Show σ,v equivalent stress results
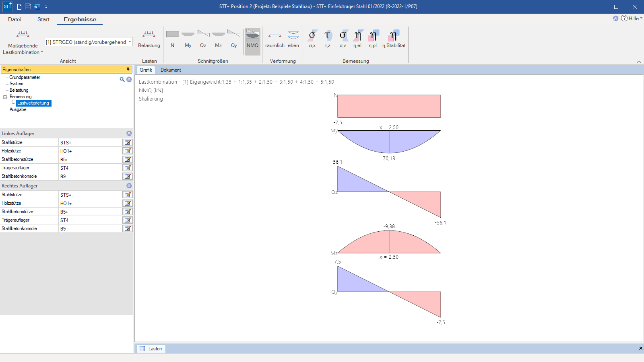 (343, 39)
